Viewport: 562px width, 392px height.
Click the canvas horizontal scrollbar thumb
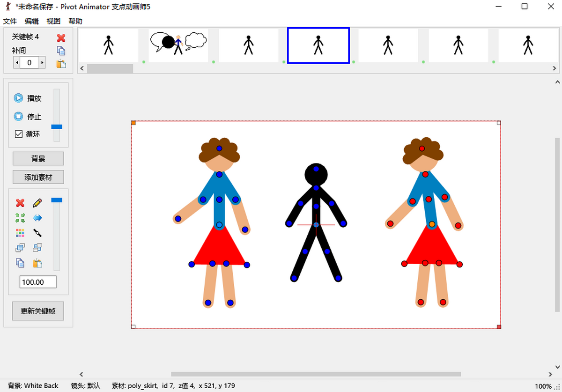point(316,374)
